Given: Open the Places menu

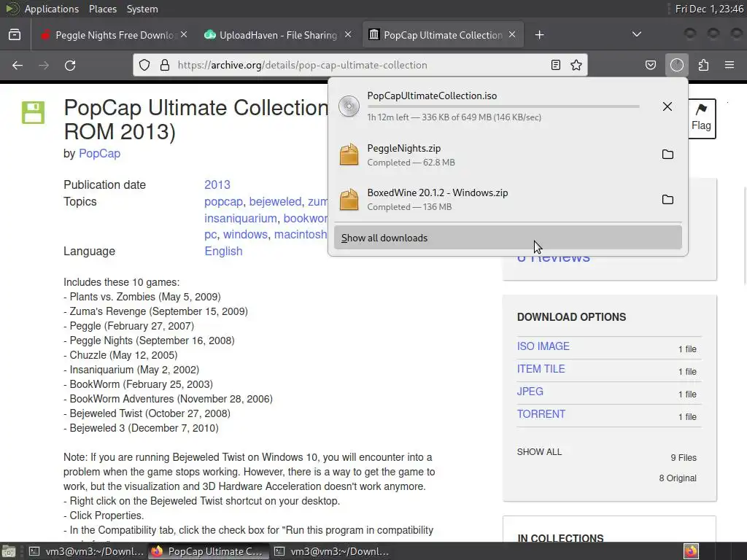Looking at the screenshot, I should point(102,9).
